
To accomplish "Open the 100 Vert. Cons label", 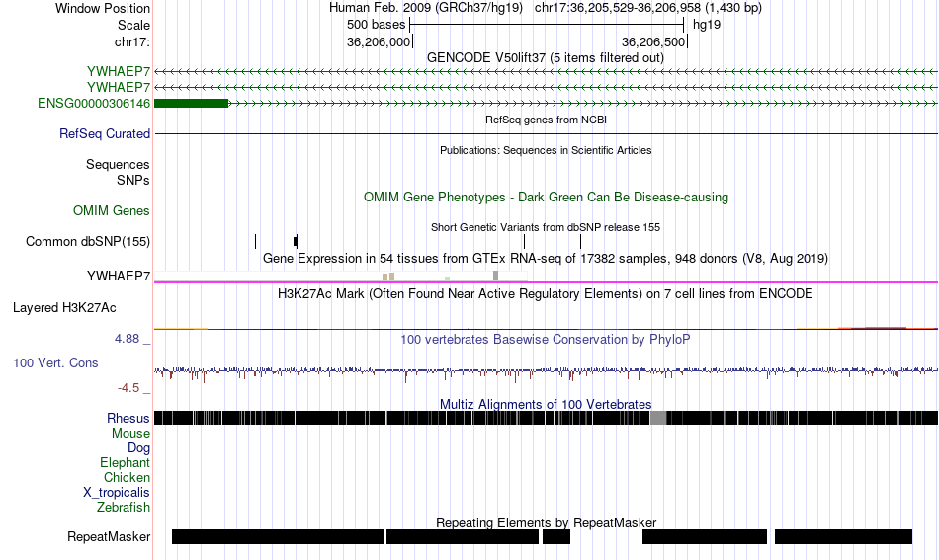I will [55, 362].
